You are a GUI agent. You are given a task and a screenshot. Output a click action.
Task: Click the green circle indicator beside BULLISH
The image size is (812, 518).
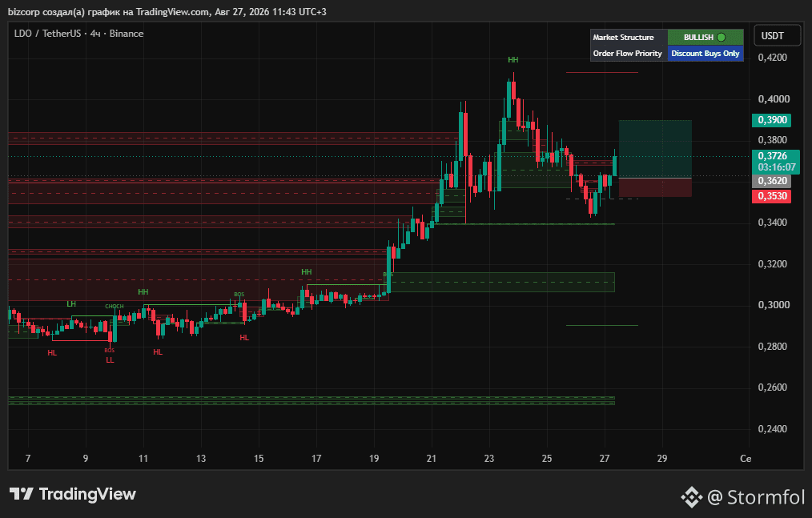722,38
